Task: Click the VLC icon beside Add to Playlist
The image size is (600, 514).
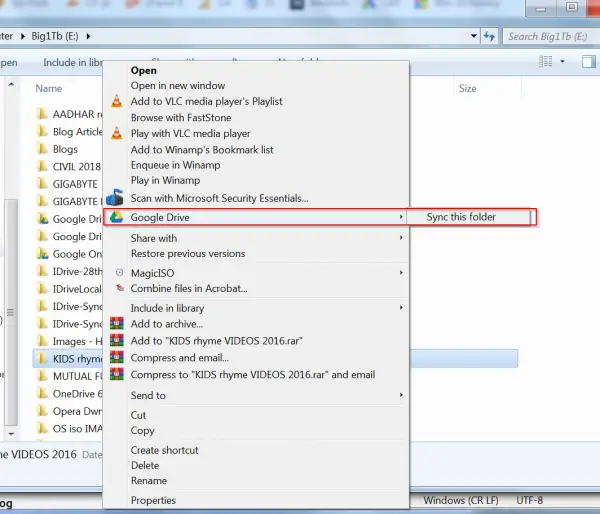Action: tap(117, 101)
